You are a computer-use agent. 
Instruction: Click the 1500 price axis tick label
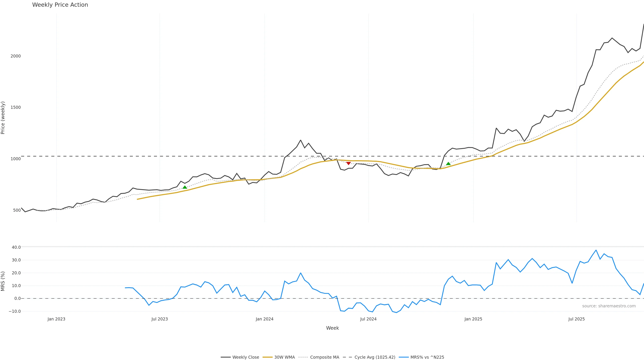[x=15, y=107]
